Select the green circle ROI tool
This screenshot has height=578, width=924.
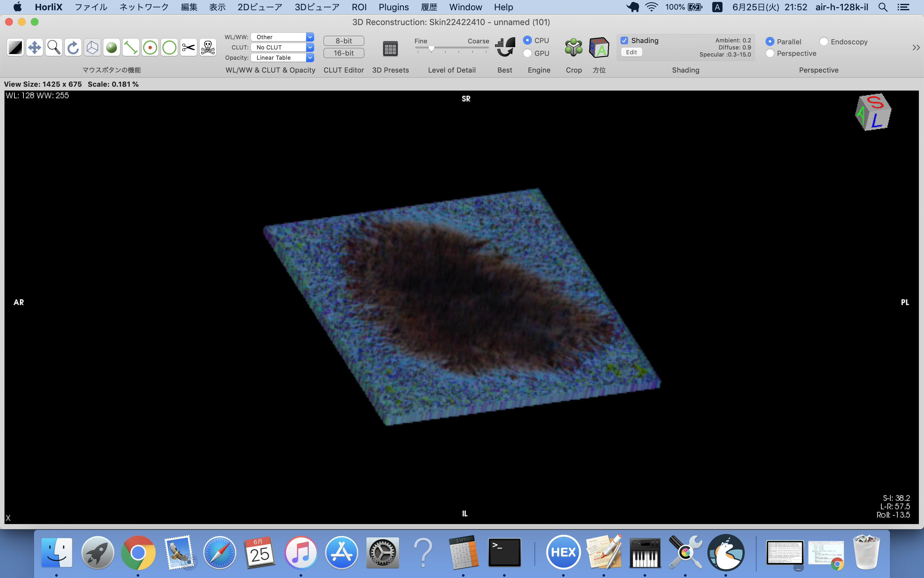(169, 48)
